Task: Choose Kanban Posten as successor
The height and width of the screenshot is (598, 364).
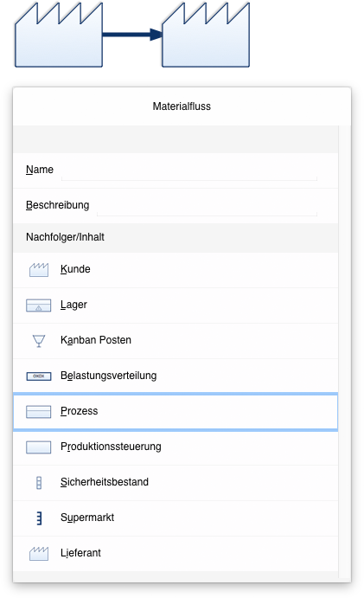Action: (x=176, y=341)
